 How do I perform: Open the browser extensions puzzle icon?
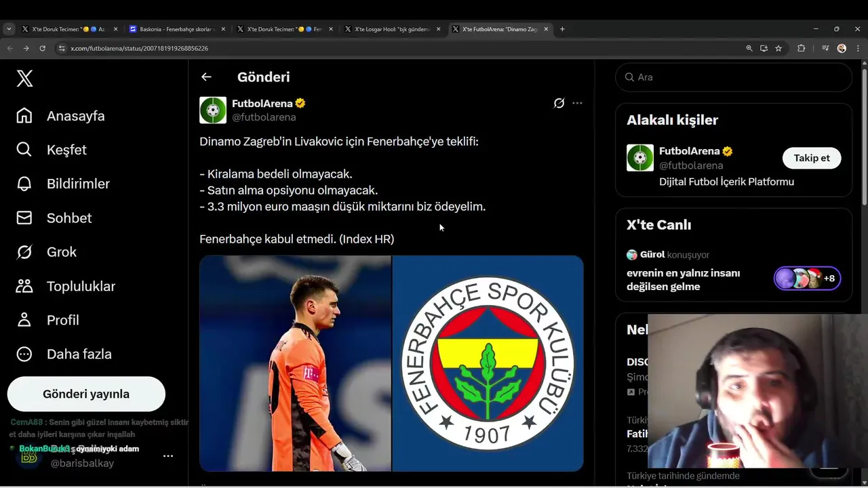click(801, 48)
